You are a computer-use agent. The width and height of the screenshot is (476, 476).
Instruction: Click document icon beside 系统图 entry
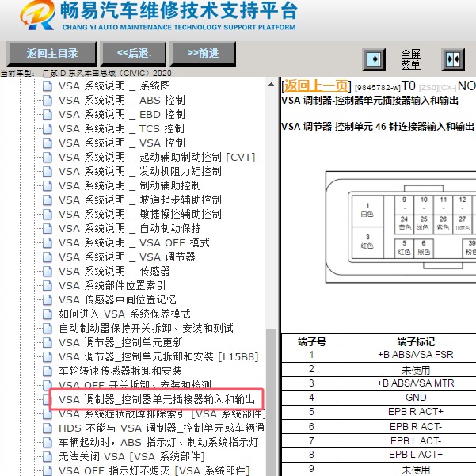coord(47,86)
